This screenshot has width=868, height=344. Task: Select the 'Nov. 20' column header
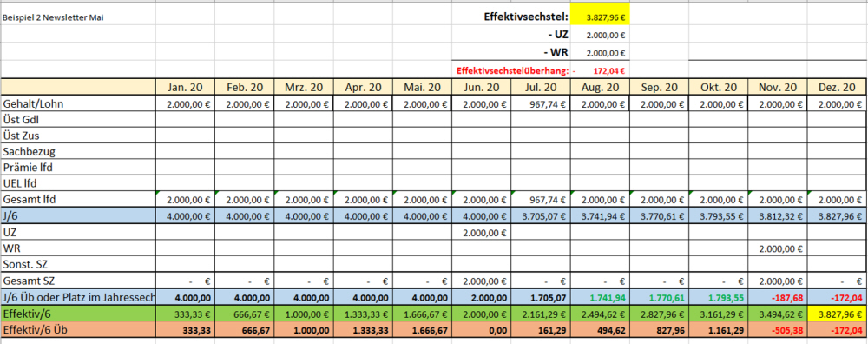point(777,87)
